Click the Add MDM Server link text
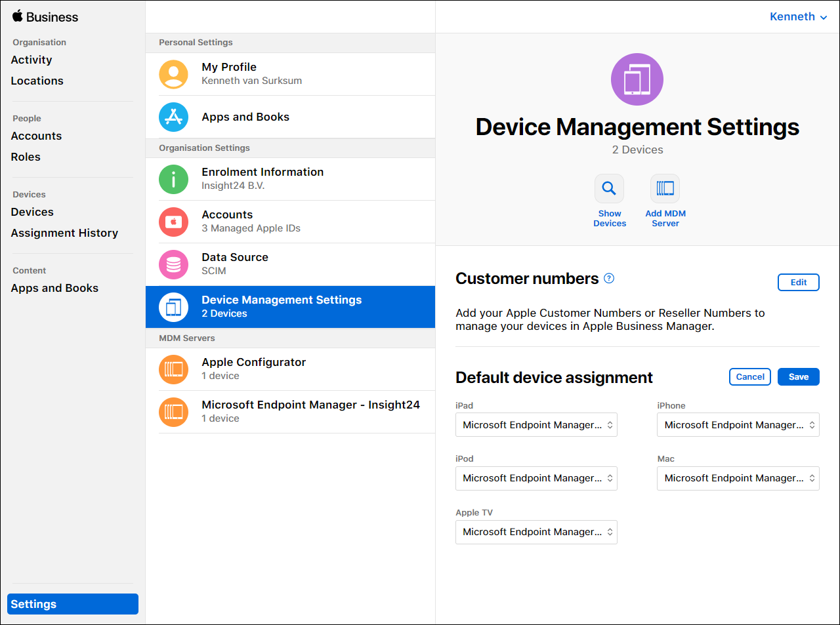 tap(665, 218)
